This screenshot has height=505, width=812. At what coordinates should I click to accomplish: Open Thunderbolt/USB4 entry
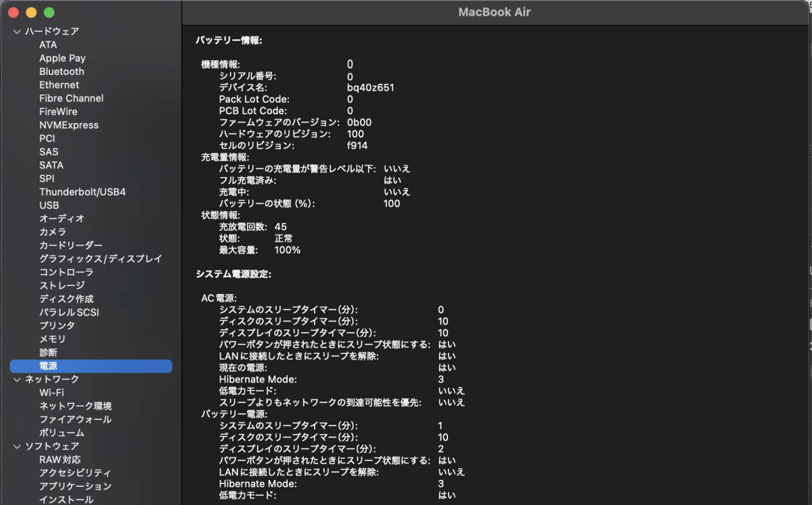coord(83,192)
